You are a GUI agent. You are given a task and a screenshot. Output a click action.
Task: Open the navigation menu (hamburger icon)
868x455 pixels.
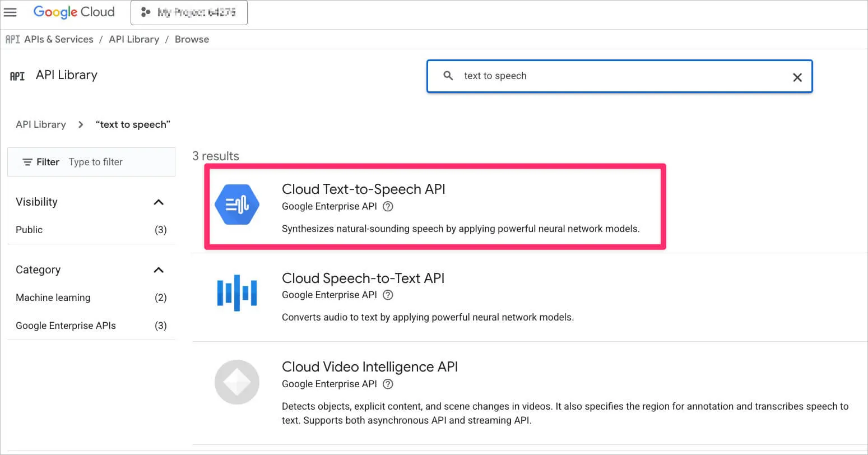coord(10,12)
